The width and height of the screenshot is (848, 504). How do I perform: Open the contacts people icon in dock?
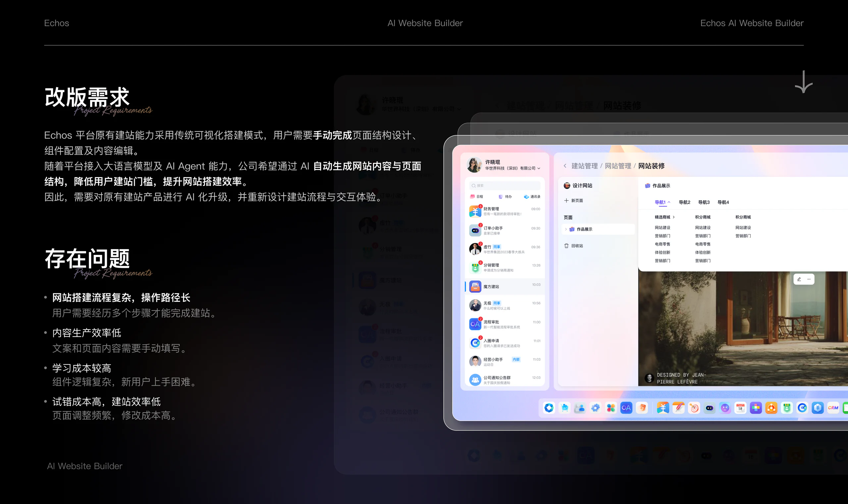580,408
